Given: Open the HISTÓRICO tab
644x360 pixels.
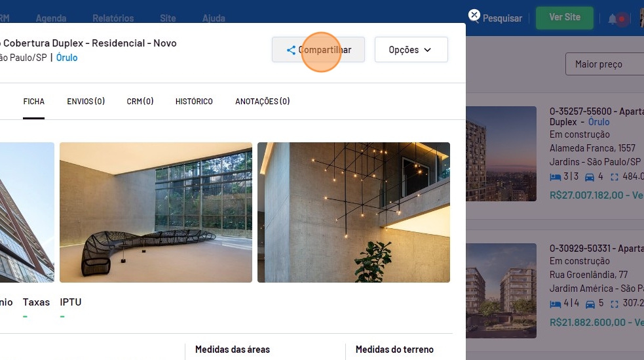Looking at the screenshot, I should point(194,102).
